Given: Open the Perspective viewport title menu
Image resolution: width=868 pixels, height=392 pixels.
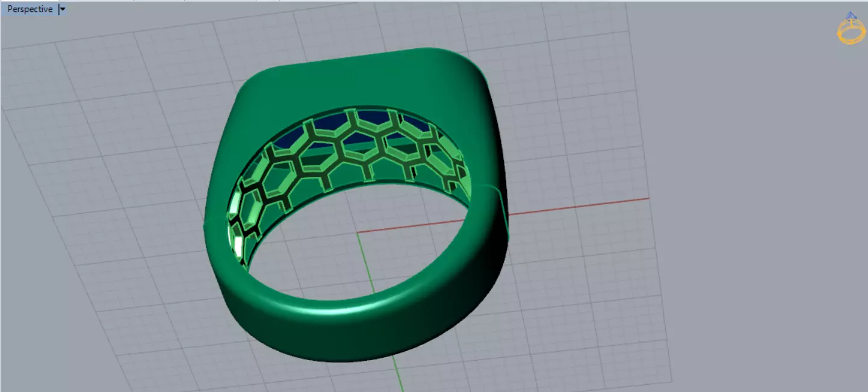Looking at the screenshot, I should coord(29,9).
